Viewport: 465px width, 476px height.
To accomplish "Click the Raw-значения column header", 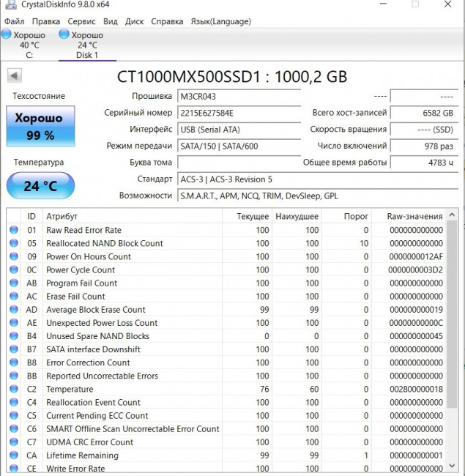I will (x=409, y=216).
